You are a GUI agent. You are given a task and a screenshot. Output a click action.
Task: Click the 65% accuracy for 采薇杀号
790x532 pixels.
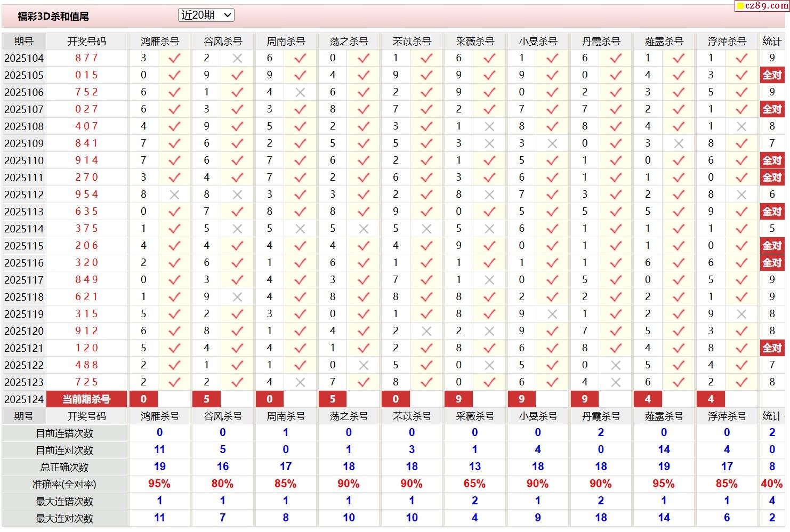coord(474,484)
